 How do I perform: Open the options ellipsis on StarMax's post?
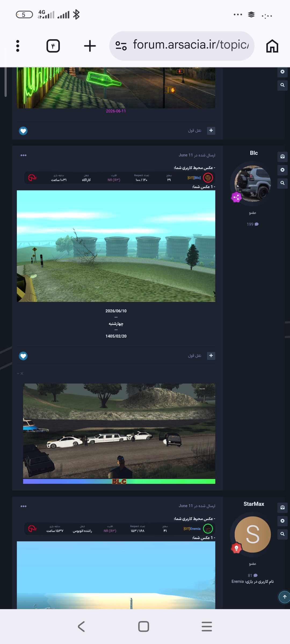click(23, 506)
